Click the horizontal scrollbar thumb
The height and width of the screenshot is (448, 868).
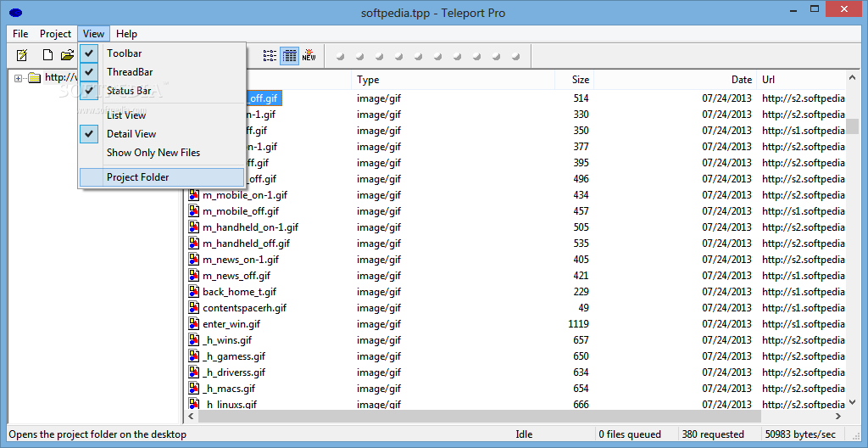(480, 417)
